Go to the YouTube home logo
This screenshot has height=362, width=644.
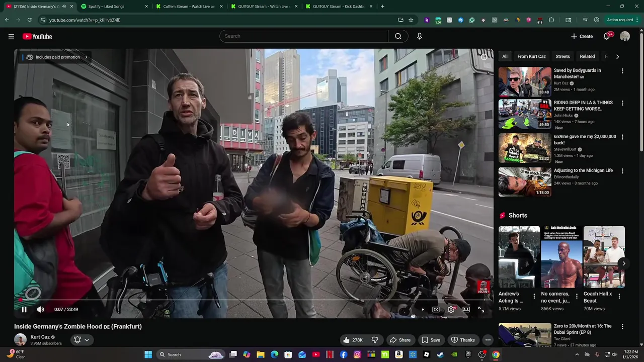coord(37,36)
